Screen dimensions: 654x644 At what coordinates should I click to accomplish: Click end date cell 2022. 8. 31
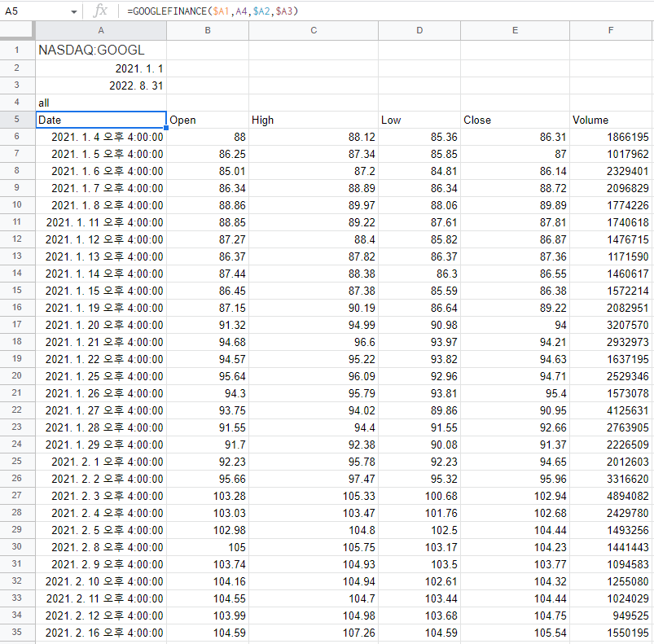tap(101, 85)
